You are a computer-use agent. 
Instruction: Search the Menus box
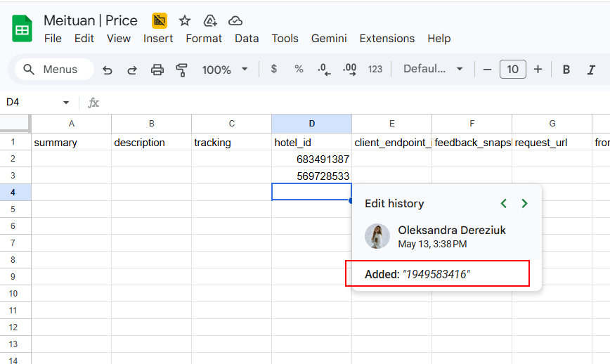pos(54,70)
